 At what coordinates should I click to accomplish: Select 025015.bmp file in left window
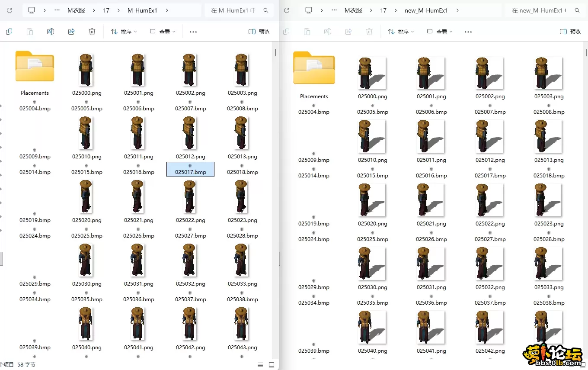(x=87, y=170)
